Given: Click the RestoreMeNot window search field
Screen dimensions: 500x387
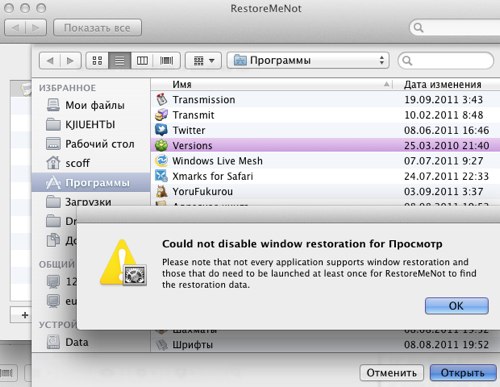Looking at the screenshot, I should (455, 28).
